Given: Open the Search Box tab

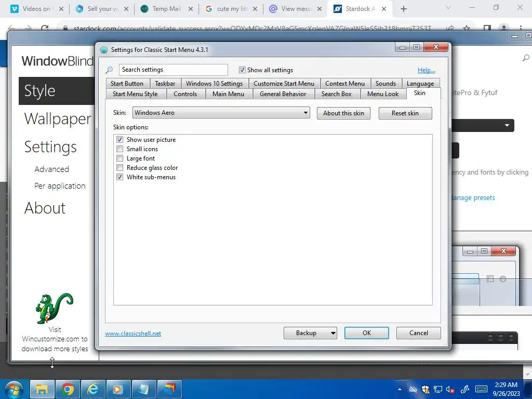Looking at the screenshot, I should 337,94.
